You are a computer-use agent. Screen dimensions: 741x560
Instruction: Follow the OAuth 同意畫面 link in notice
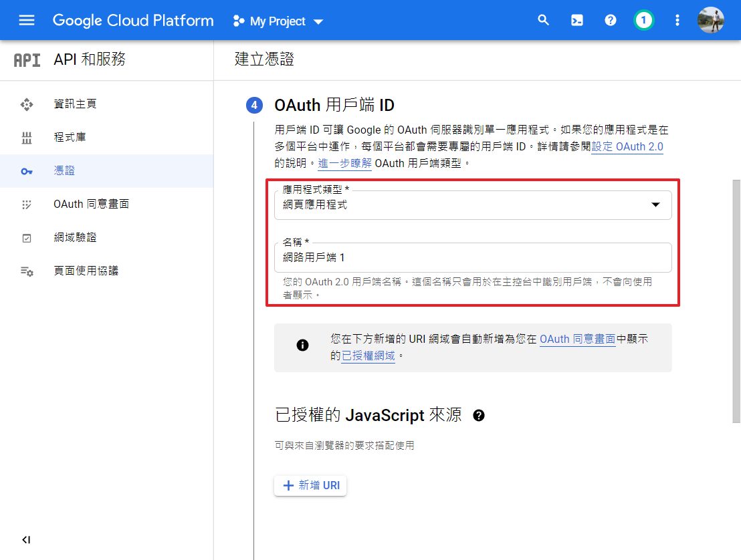578,339
